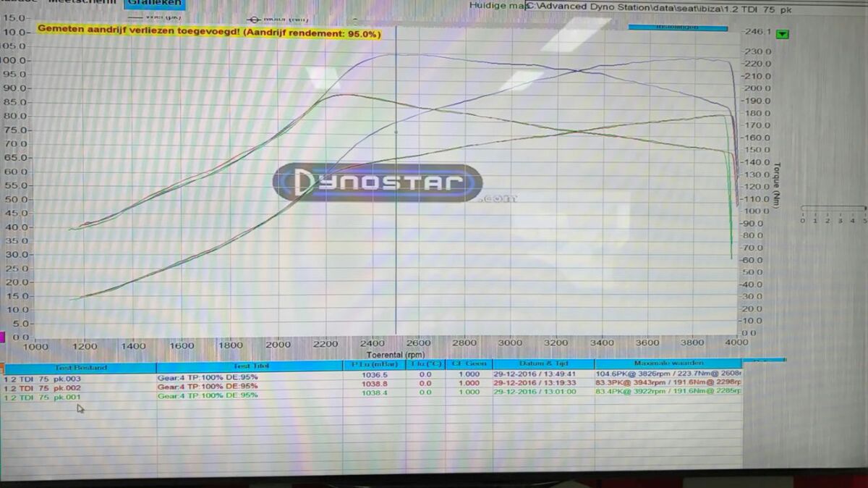Open the green dropdown arrow beside 246.1

pyautogui.click(x=783, y=34)
